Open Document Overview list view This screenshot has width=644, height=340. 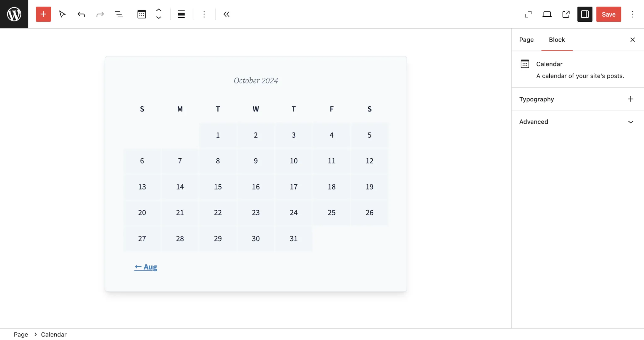(x=119, y=14)
